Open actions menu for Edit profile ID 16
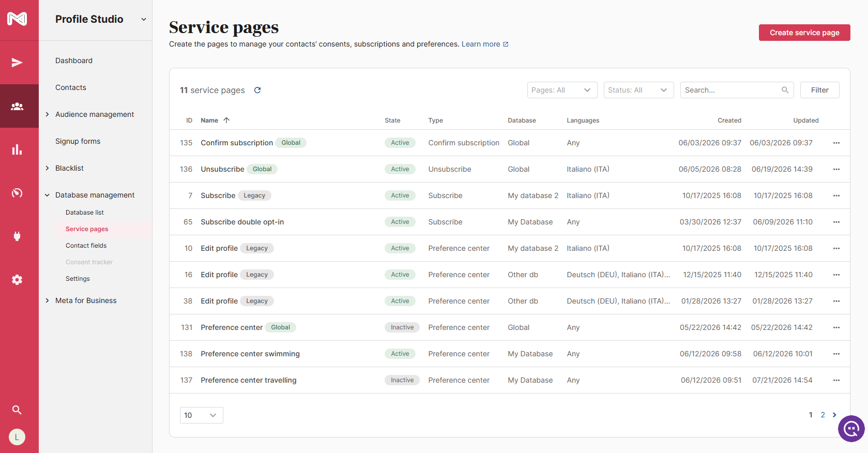 836,275
